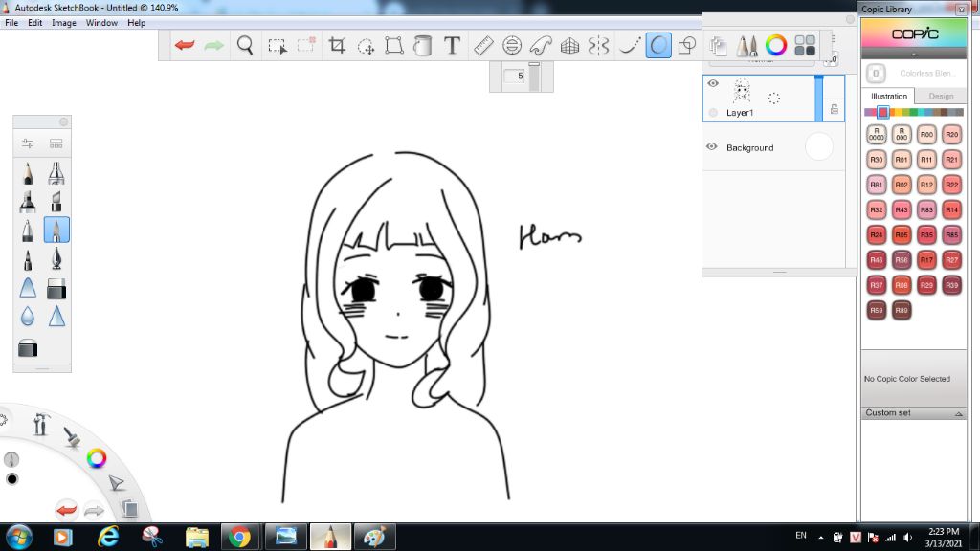
Task: Open the Brush Palette from the toolbar
Action: (x=746, y=45)
